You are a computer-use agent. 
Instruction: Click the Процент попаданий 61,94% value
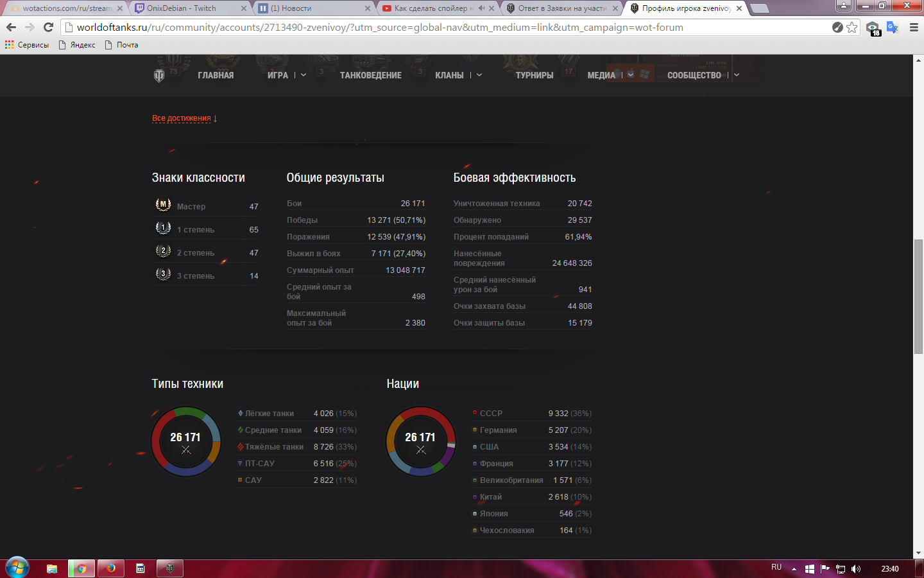pos(578,237)
